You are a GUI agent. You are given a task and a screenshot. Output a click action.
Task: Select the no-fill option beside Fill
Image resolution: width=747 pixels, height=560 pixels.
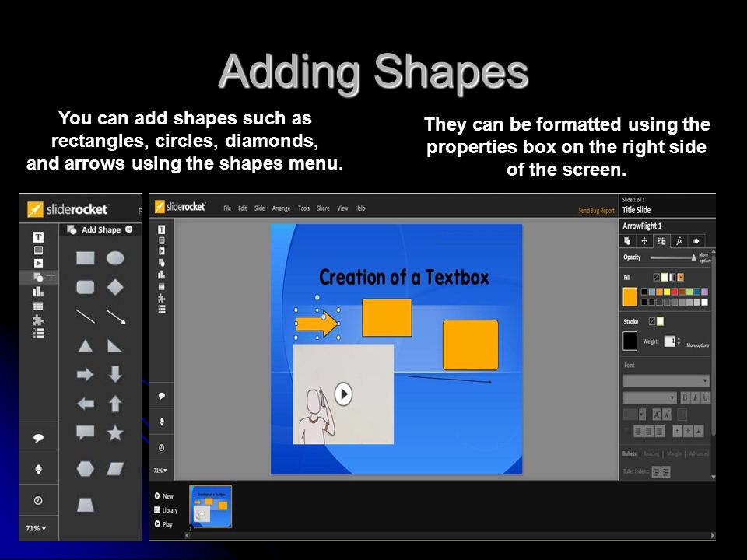[x=657, y=277]
